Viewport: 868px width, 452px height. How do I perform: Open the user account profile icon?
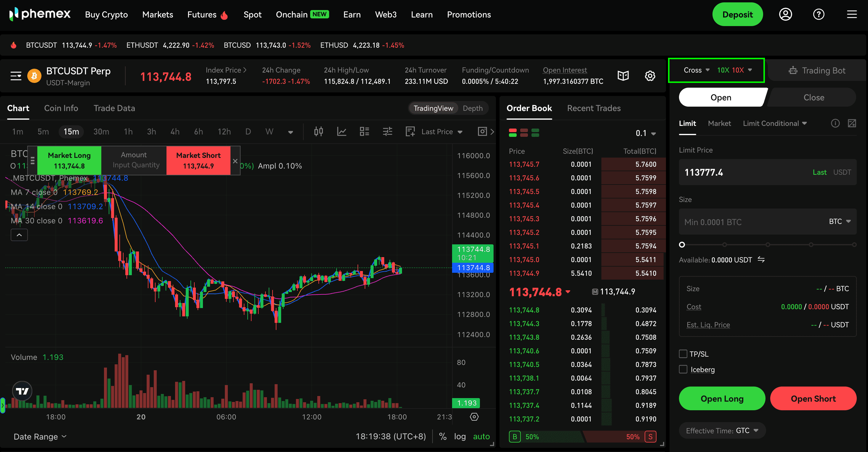785,15
